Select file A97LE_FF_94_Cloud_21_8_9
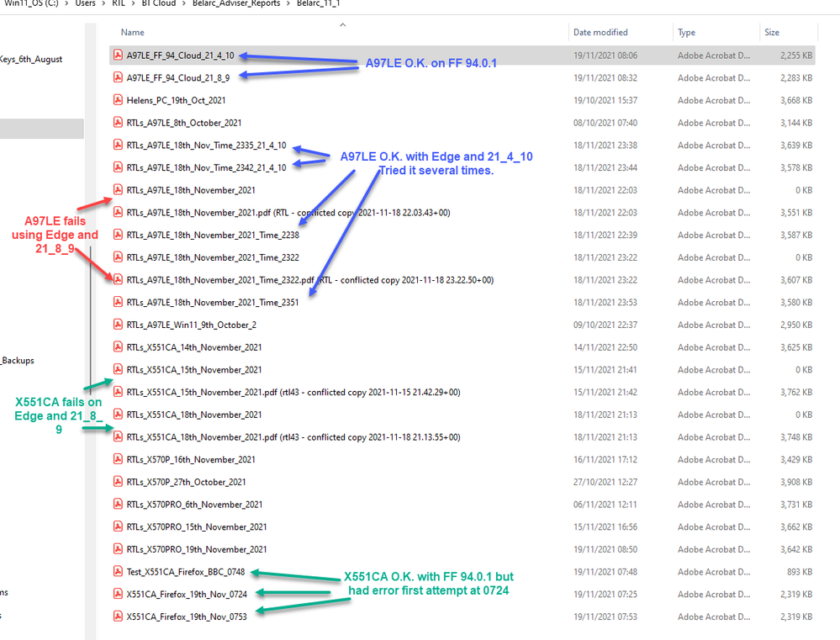This screenshot has width=840, height=640. (x=177, y=77)
